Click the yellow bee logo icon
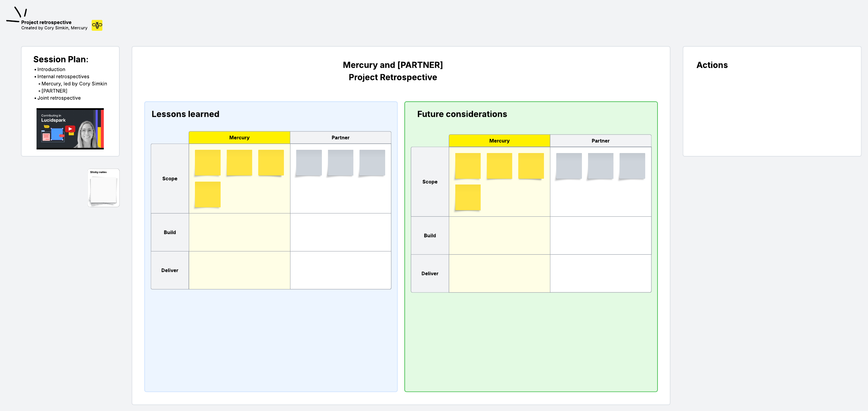 pyautogui.click(x=97, y=25)
